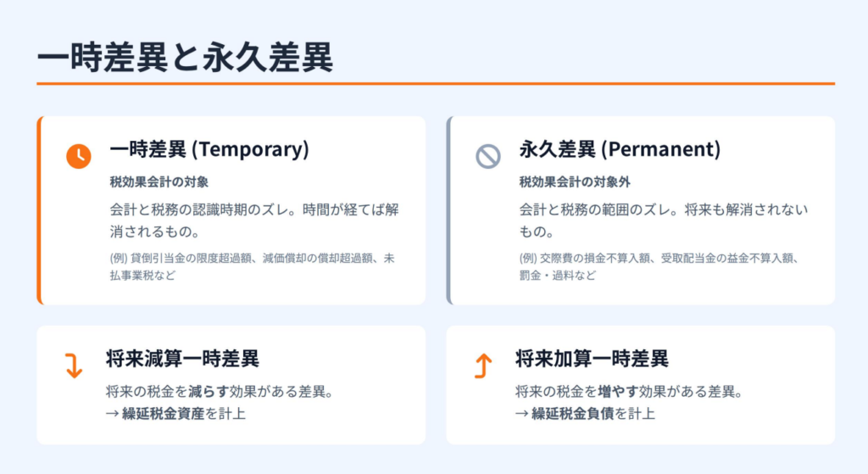Select the slide title 一時差異と永久差異
The width and height of the screenshot is (868, 474).
pyautogui.click(x=185, y=57)
